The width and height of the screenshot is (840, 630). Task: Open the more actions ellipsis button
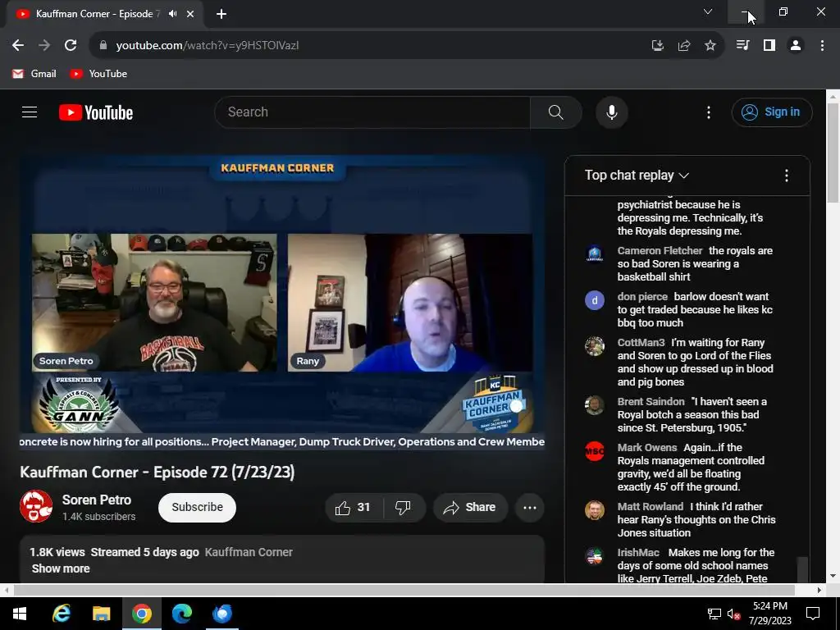(x=529, y=507)
